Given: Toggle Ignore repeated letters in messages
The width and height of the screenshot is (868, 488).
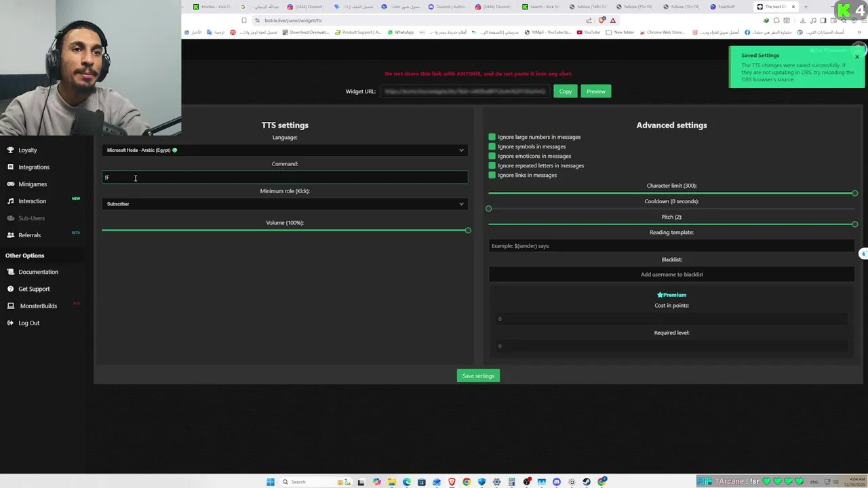Looking at the screenshot, I should 492,165.
